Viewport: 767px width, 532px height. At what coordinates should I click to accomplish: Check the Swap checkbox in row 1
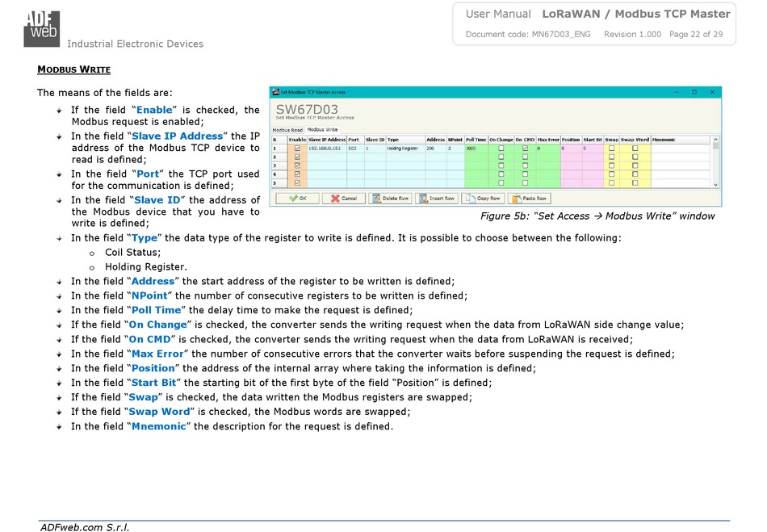point(611,149)
